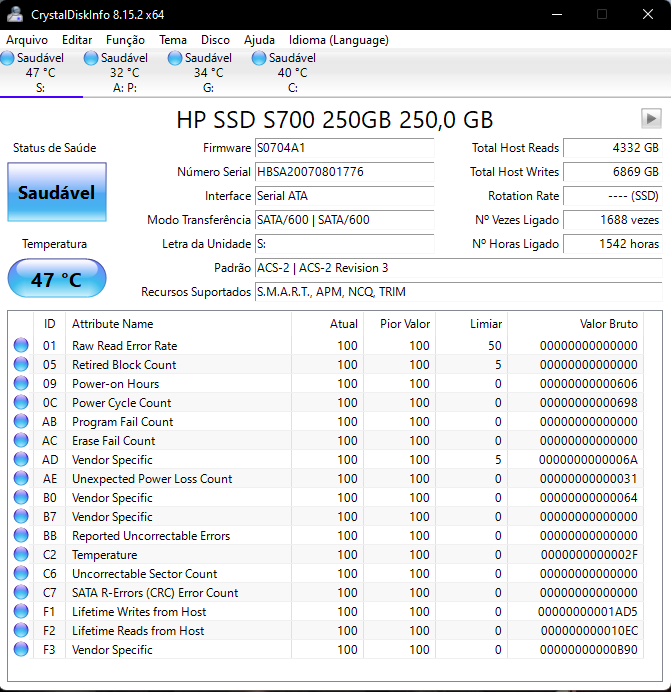Screen dimensions: 671x692
Task: Click the Limiar column header
Action: (x=472, y=324)
